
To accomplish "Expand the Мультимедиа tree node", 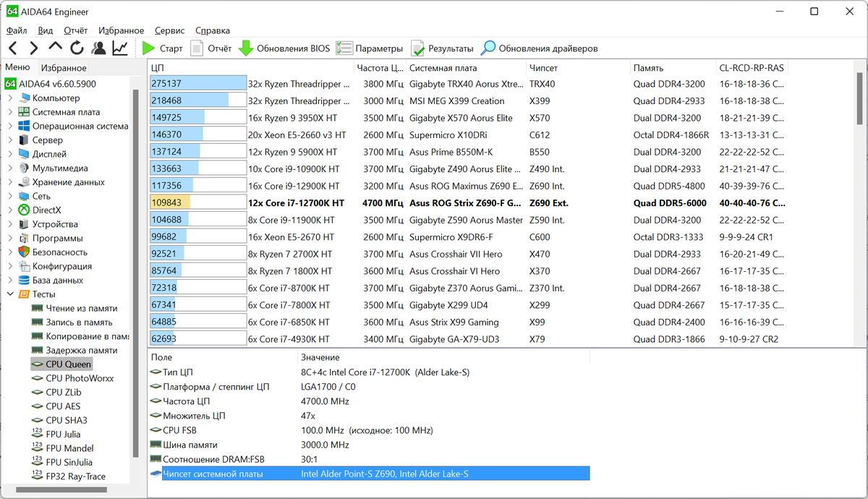I will point(10,168).
